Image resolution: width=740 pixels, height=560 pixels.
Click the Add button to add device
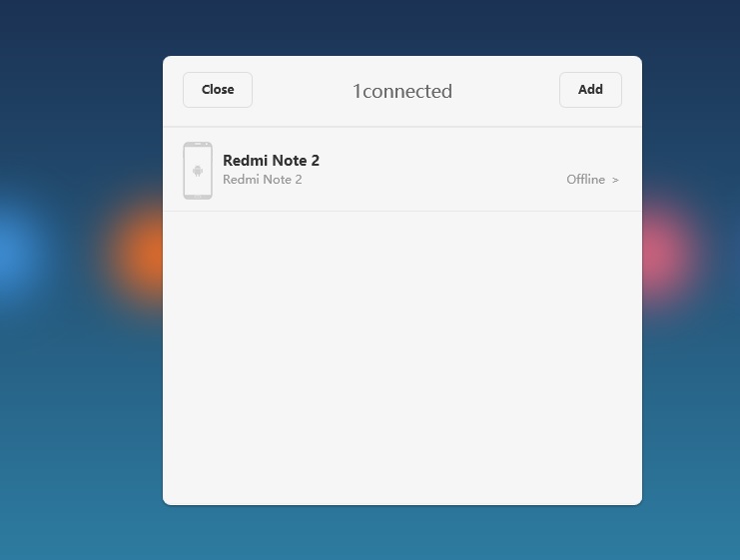click(x=590, y=90)
